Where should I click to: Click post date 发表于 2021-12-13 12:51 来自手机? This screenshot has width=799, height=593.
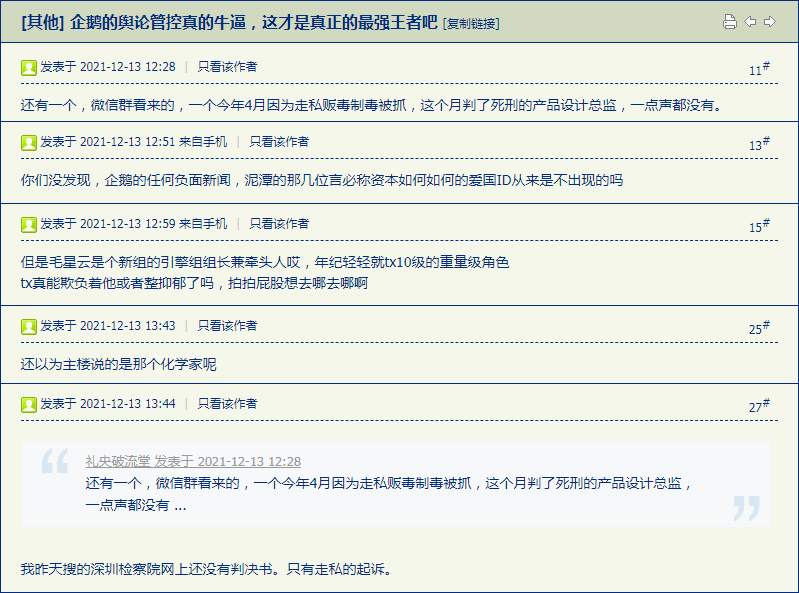pyautogui.click(x=134, y=142)
